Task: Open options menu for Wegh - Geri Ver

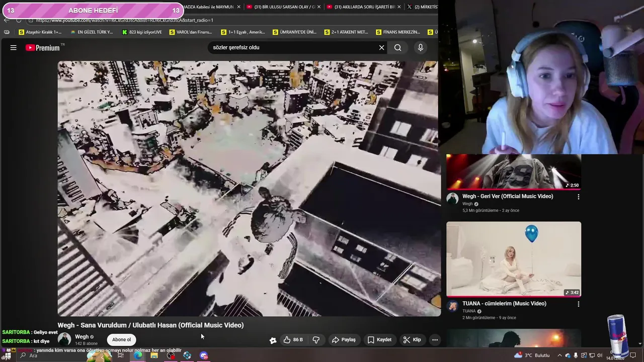Action: click(x=578, y=197)
